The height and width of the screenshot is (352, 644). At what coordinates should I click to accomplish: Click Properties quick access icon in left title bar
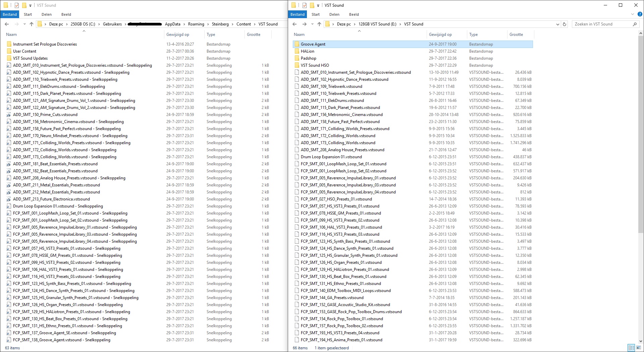(17, 5)
